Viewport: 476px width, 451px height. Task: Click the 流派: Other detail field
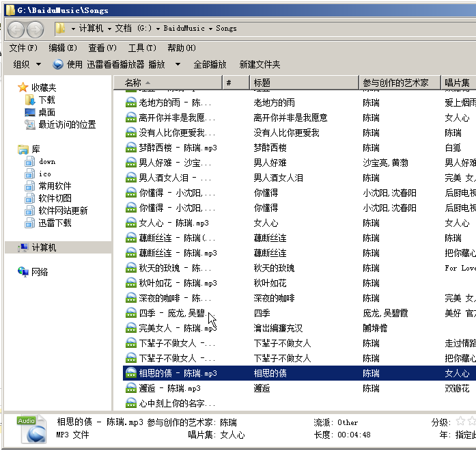click(336, 422)
